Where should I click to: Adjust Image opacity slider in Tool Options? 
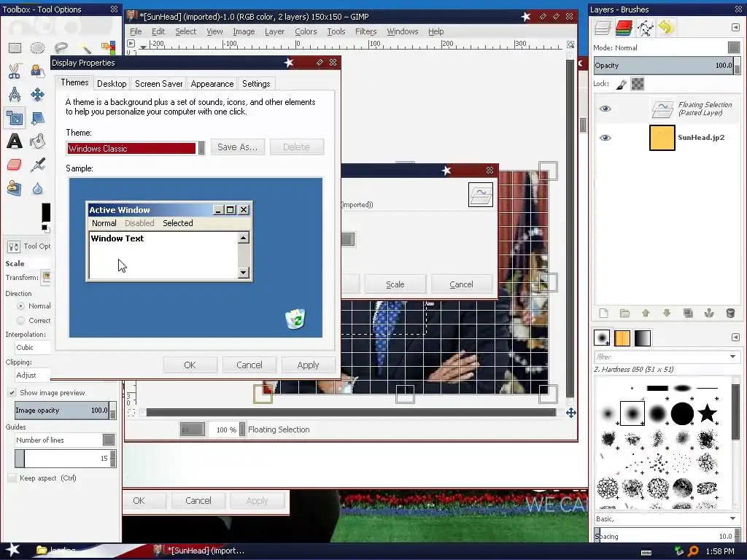(65, 411)
